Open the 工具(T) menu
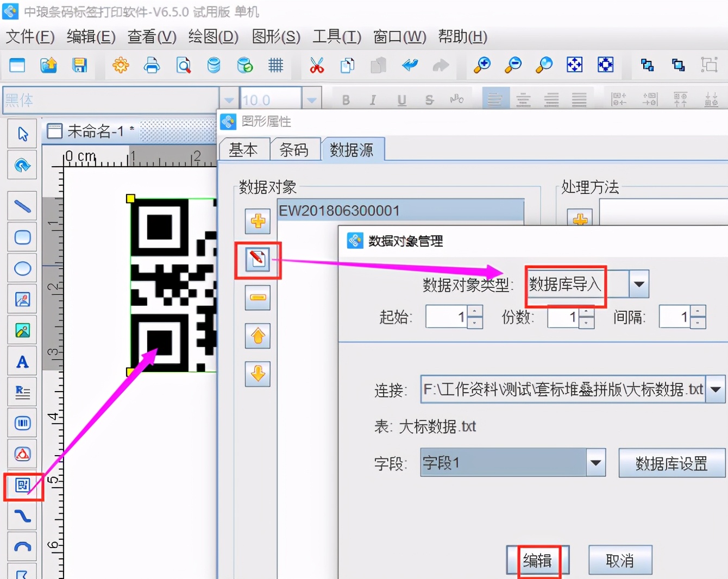Viewport: 728px width, 579px height. [x=336, y=37]
